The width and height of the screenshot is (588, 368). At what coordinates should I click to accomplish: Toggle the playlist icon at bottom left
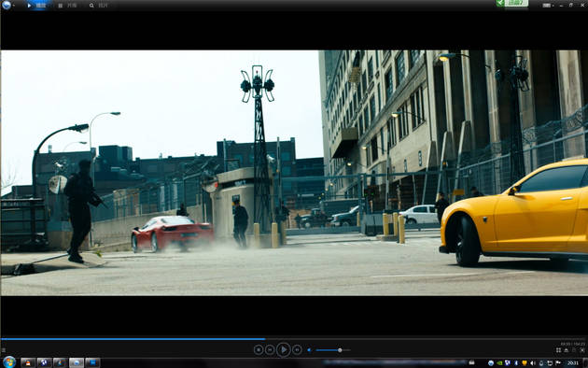4,350
